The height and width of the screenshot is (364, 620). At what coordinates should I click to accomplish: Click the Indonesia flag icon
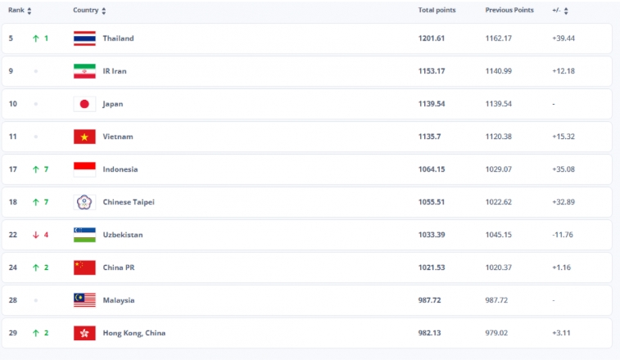84,169
